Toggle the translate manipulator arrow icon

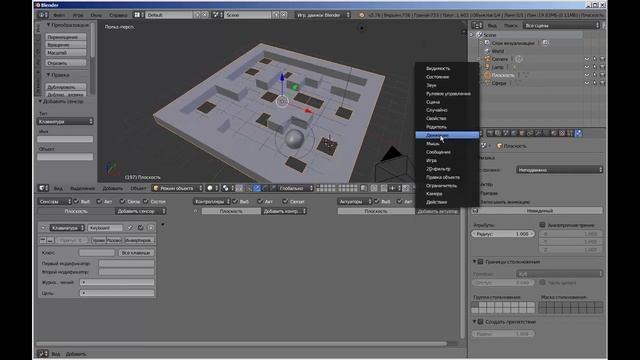pos(257,188)
